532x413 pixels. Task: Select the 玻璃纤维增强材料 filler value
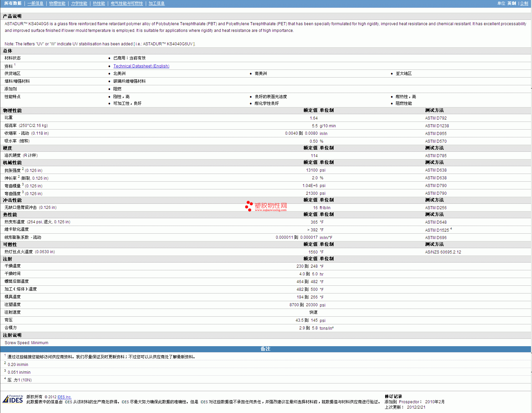coord(129,81)
